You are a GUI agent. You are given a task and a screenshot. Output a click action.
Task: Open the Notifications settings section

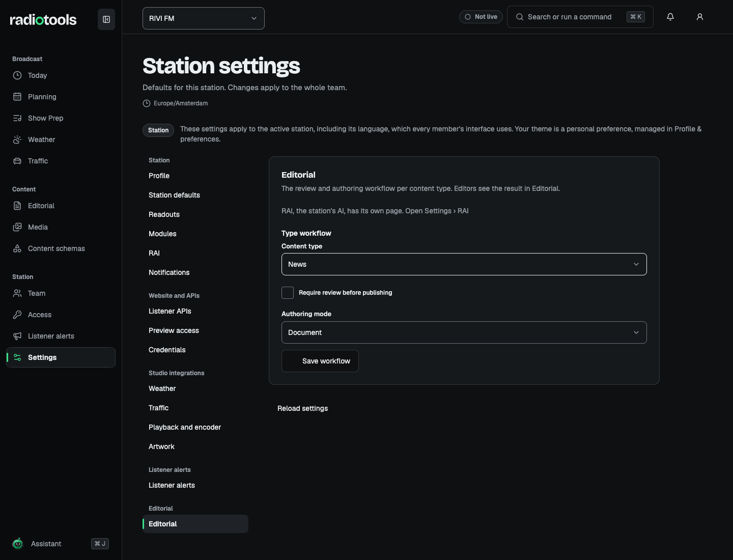pyautogui.click(x=195, y=272)
